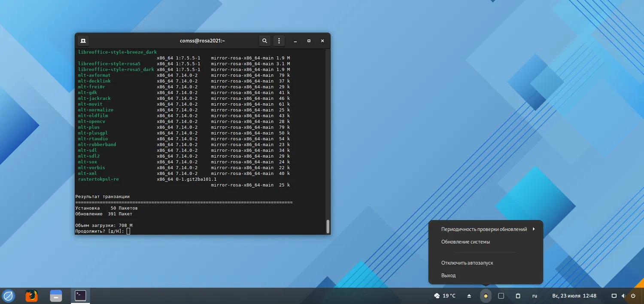Image resolution: width=644 pixels, height=304 pixels.
Task: Click the terminal title comss@rosa2021:~
Action: click(x=202, y=41)
